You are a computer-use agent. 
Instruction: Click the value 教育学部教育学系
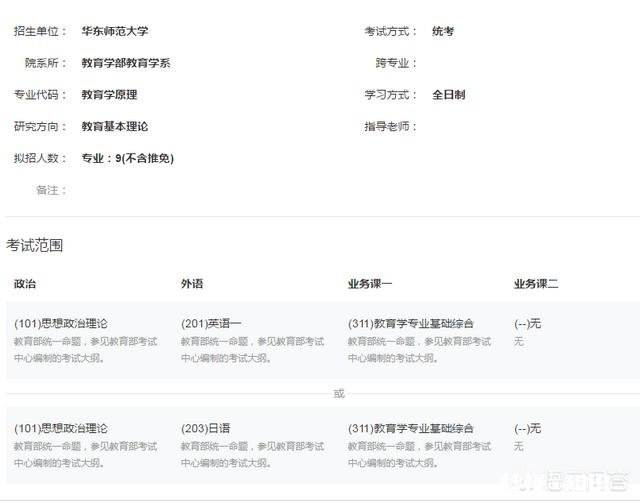126,63
